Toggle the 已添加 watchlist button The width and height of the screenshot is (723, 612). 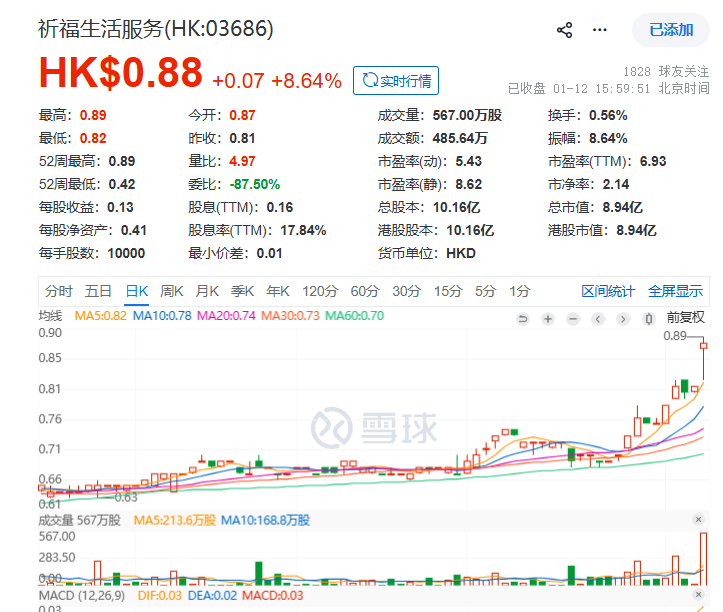click(671, 30)
